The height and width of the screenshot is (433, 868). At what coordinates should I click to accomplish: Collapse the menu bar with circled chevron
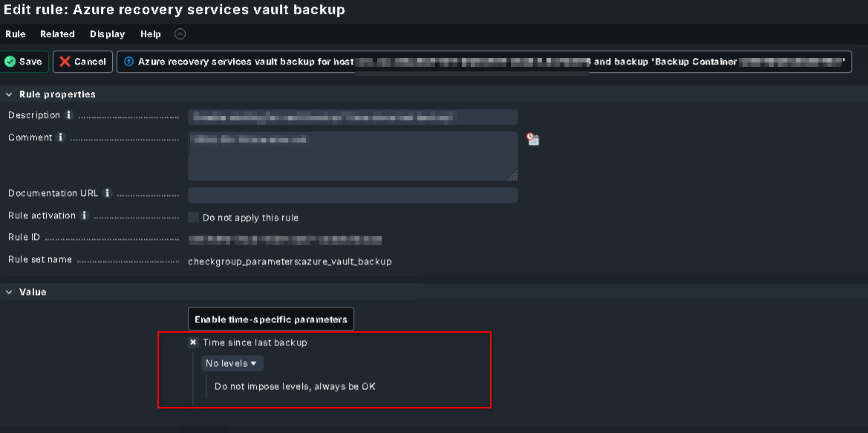point(180,34)
